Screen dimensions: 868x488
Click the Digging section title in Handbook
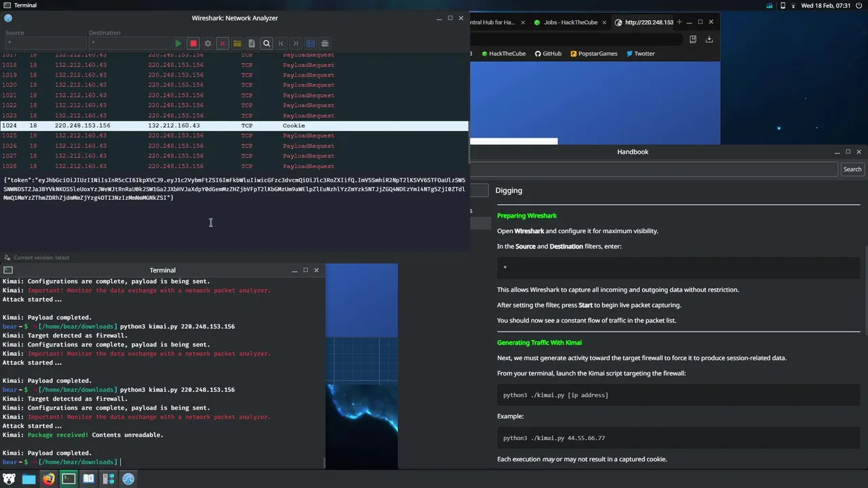coord(509,190)
